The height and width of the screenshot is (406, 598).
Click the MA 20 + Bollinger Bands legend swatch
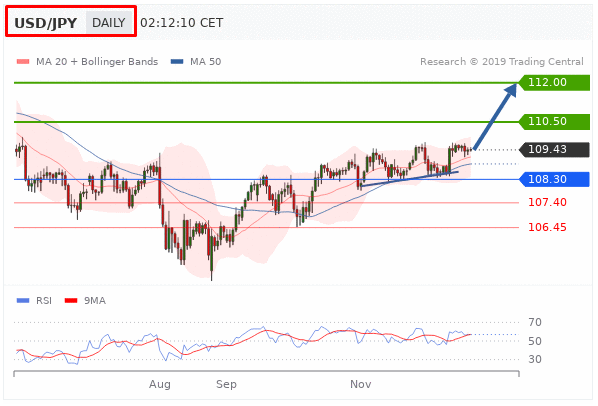click(x=23, y=62)
